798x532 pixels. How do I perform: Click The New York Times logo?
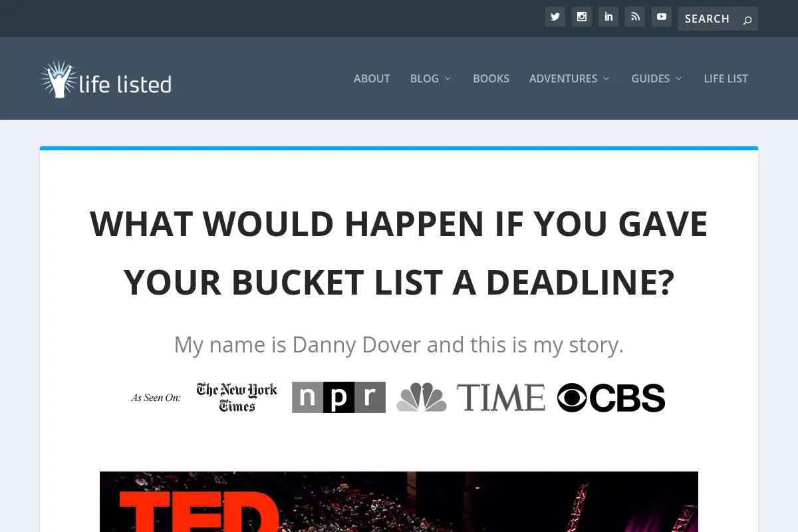[x=237, y=398]
